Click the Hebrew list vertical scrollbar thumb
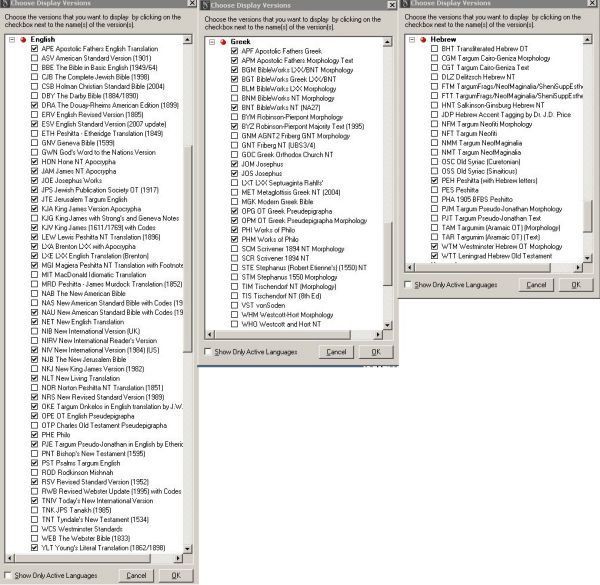Image resolution: width=600 pixels, height=585 pixels. tap(587, 216)
